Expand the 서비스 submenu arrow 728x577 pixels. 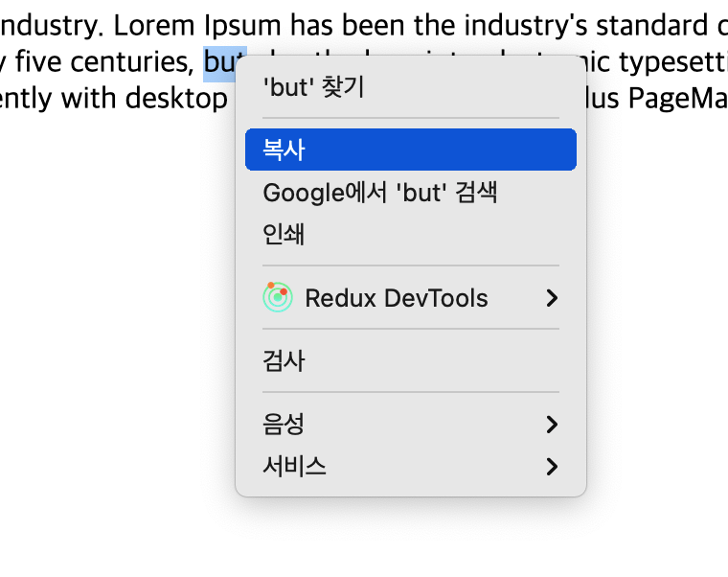point(552,467)
